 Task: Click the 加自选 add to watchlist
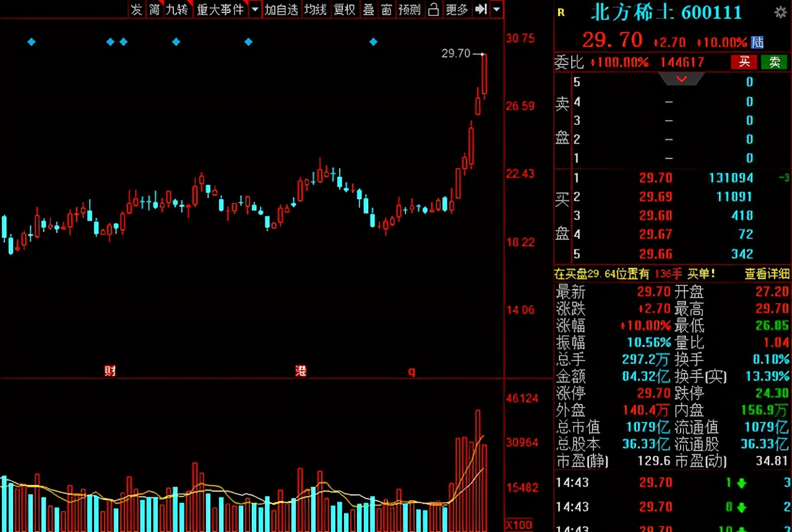pos(282,9)
